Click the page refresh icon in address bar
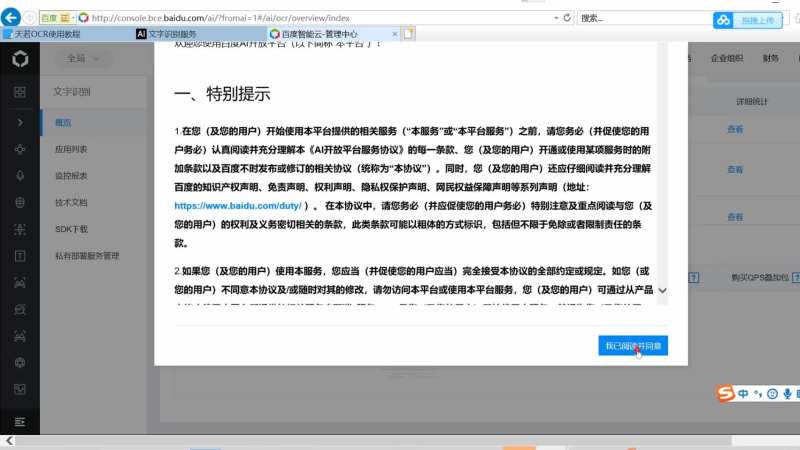This screenshot has height=450, width=800. [x=567, y=18]
